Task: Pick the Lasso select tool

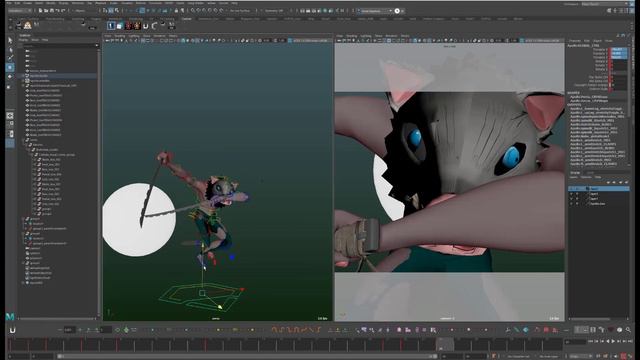Action: click(10, 49)
